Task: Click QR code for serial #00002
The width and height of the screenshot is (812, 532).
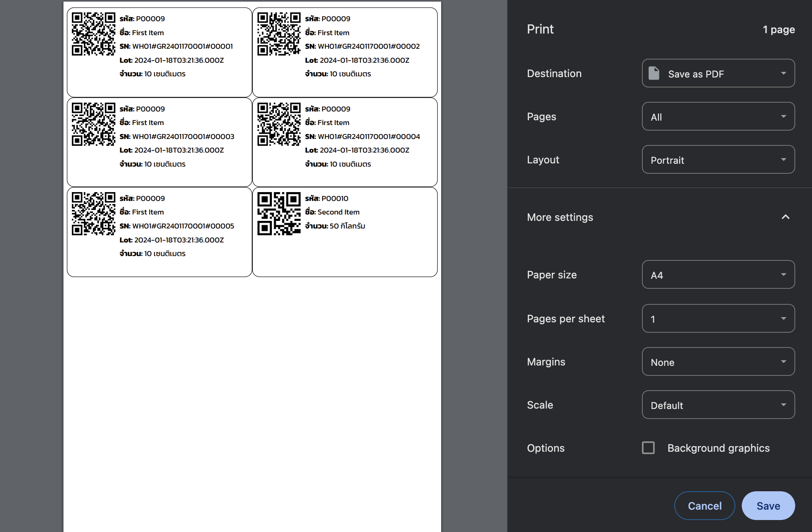Action: [279, 34]
